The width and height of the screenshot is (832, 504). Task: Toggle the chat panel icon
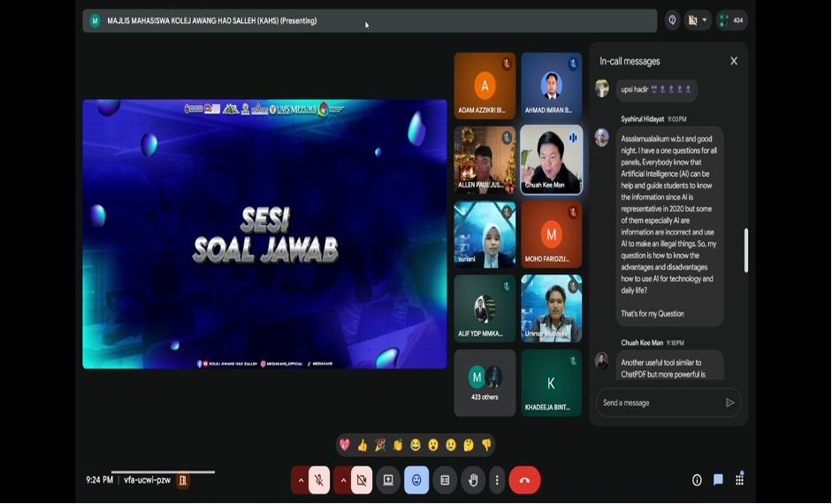[718, 480]
